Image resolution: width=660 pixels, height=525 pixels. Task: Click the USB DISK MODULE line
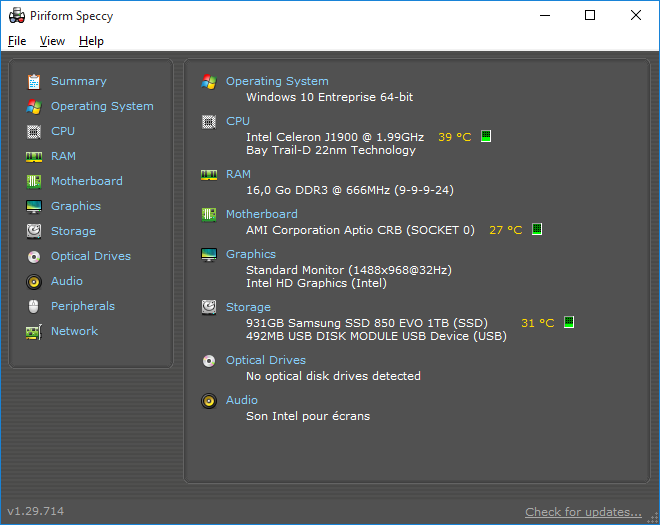tap(377, 336)
